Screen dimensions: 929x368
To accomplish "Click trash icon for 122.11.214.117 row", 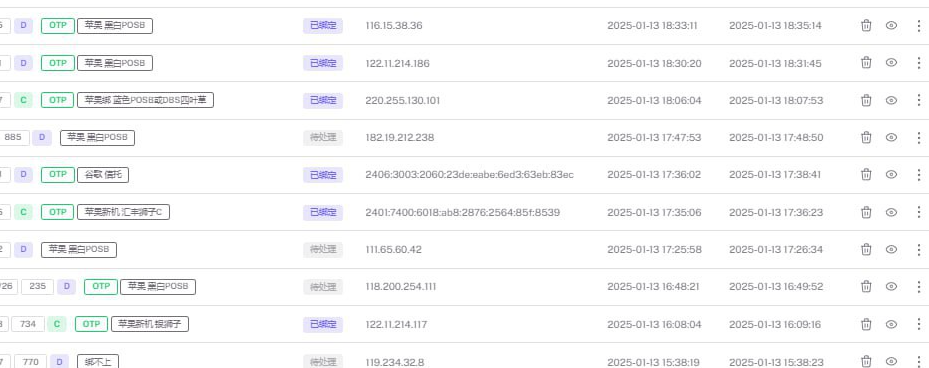I will [866, 324].
